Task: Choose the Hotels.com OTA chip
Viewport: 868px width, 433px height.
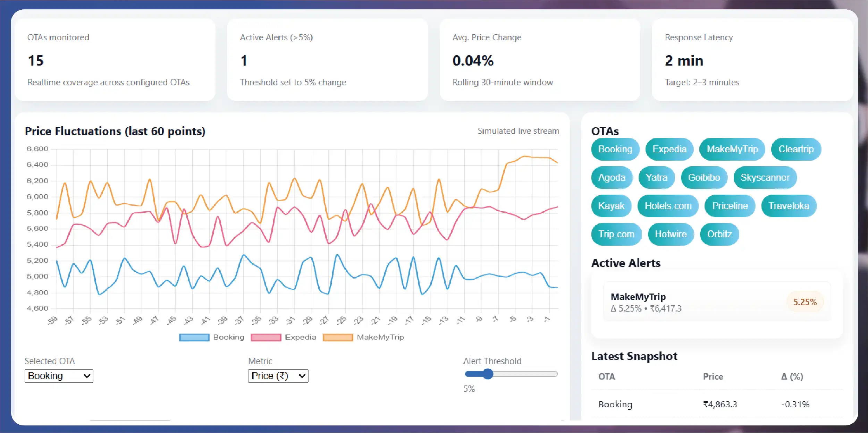Action: click(x=668, y=206)
